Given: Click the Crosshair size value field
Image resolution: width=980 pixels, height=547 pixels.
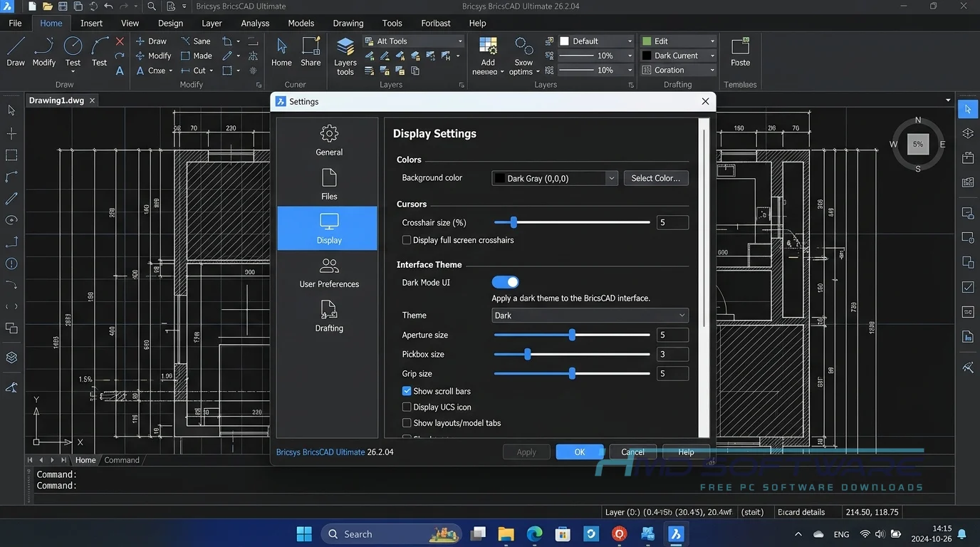Looking at the screenshot, I should tap(672, 222).
